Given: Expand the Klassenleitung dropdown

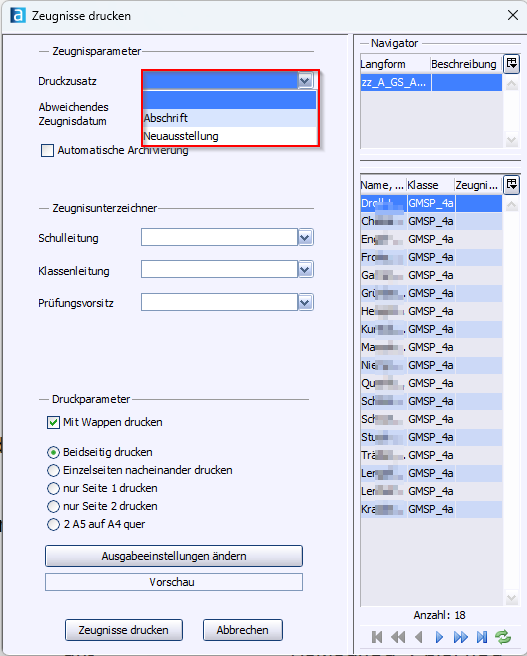Looking at the screenshot, I should 305,269.
